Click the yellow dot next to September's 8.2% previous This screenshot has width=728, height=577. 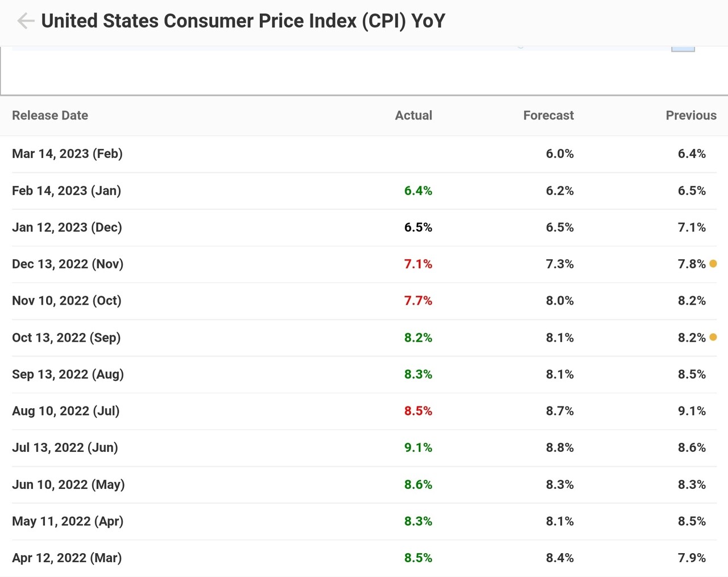714,337
